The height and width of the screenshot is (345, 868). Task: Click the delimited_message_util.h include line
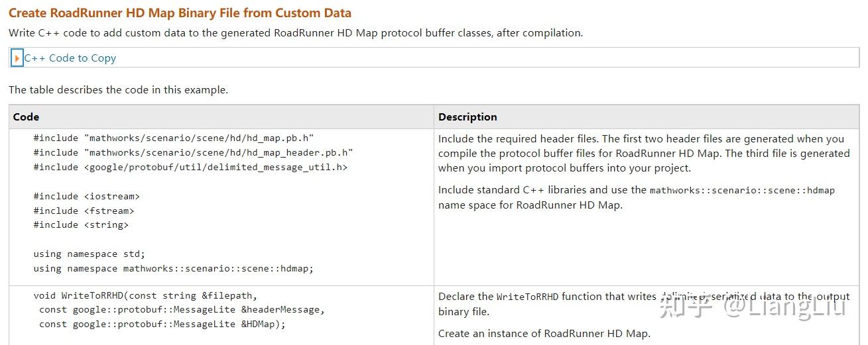click(190, 167)
